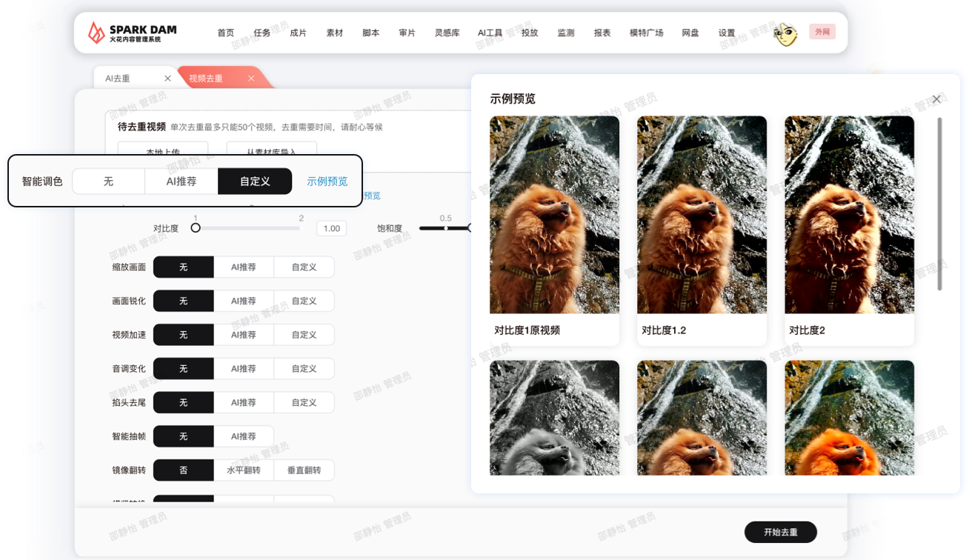969x560 pixels.
Task: Open the user avatar profile
Action: point(785,33)
